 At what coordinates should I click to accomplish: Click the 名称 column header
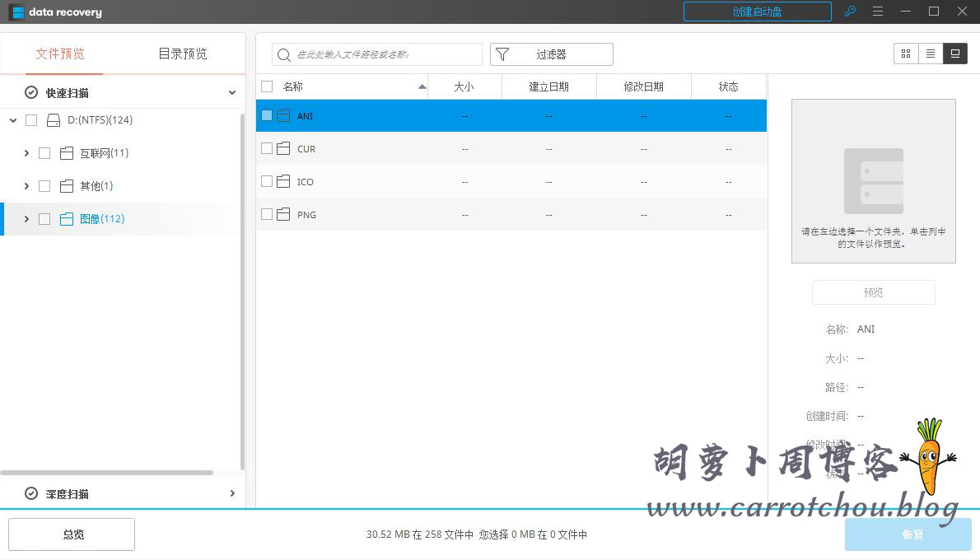click(x=292, y=86)
